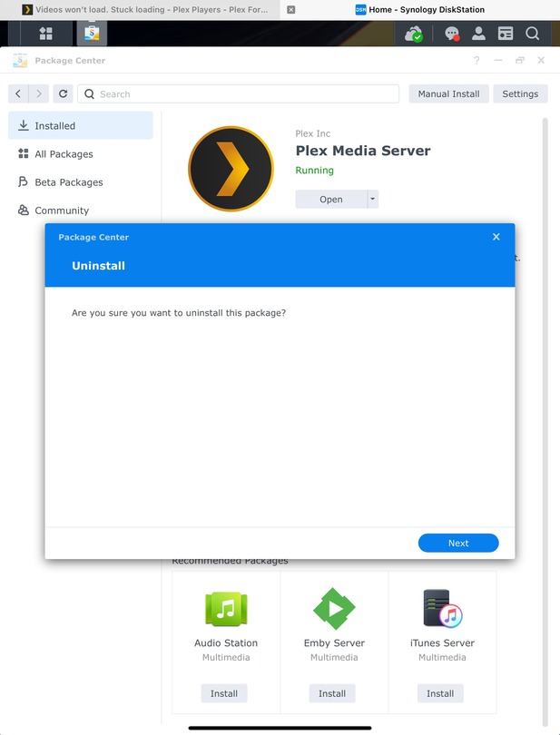Open the notifications chat bubble icon
Screen dimensions: 560x735
click(x=452, y=34)
